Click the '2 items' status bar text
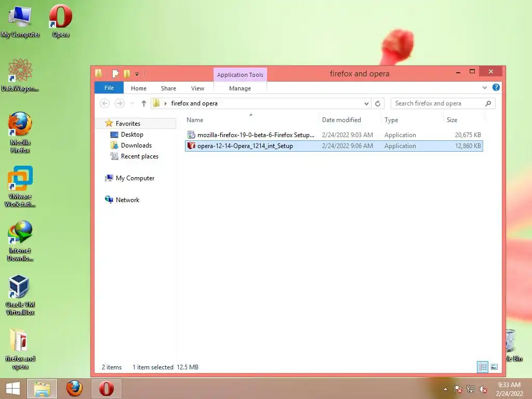Viewport: 532px width, 399px height. (112, 367)
